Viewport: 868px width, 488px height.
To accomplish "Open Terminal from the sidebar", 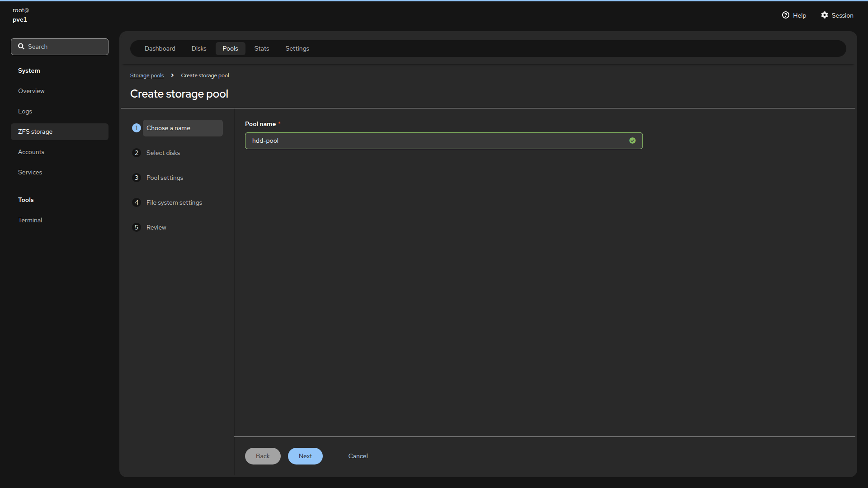I will pos(30,221).
